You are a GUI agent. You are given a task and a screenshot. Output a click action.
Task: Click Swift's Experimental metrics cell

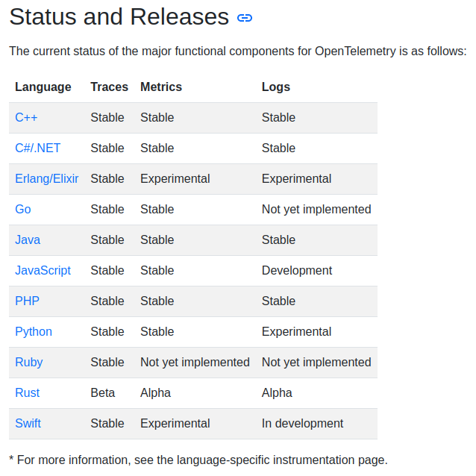click(175, 424)
